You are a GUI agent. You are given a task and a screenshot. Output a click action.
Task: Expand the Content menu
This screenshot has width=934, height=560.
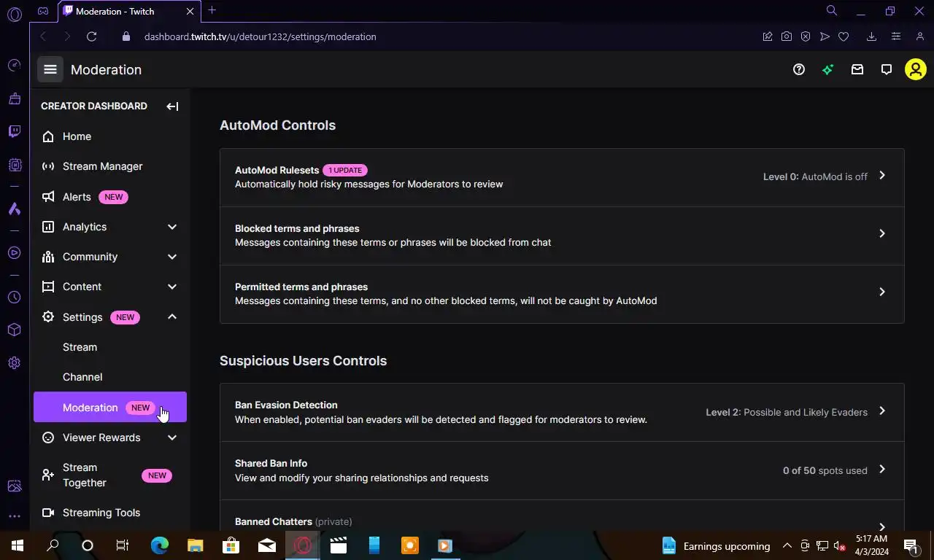tap(172, 287)
